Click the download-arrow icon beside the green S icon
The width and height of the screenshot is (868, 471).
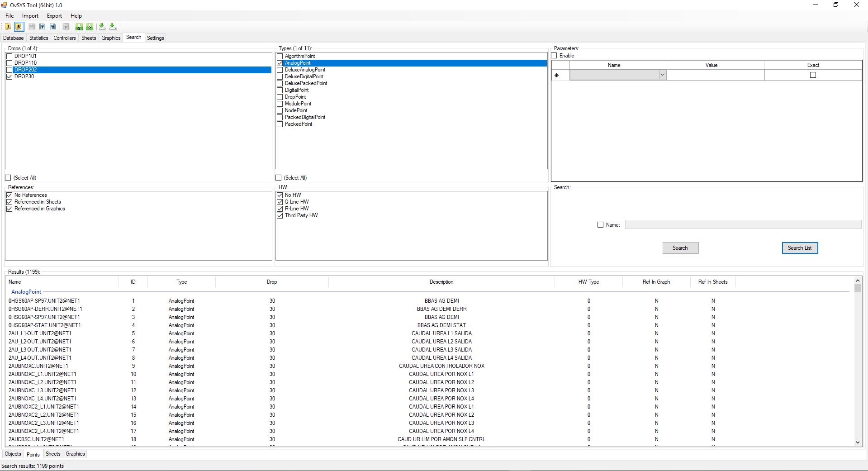[x=102, y=27]
